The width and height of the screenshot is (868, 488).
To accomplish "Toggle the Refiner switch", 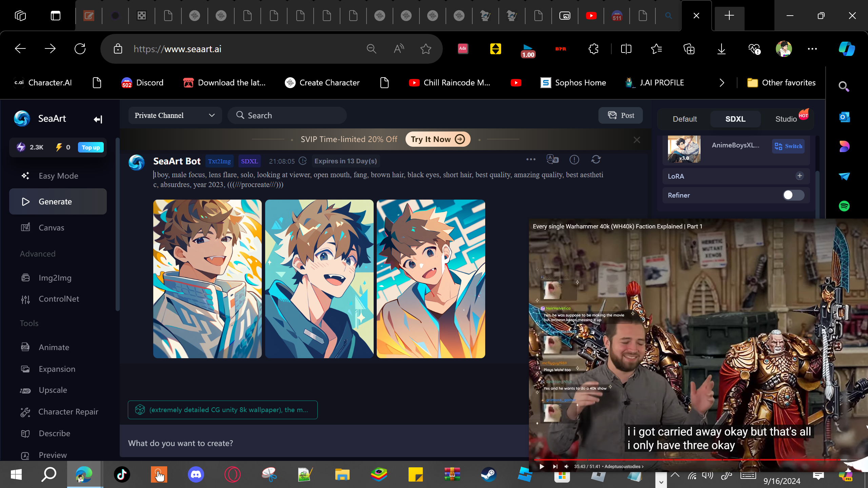I will [793, 195].
